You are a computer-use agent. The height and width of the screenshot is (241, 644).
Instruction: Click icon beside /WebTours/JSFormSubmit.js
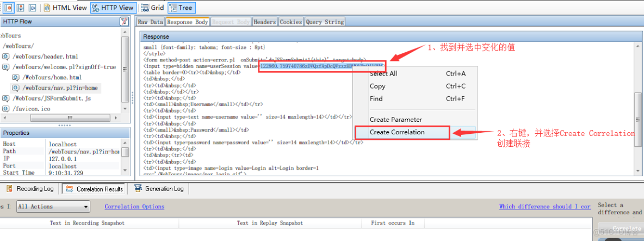[6, 98]
